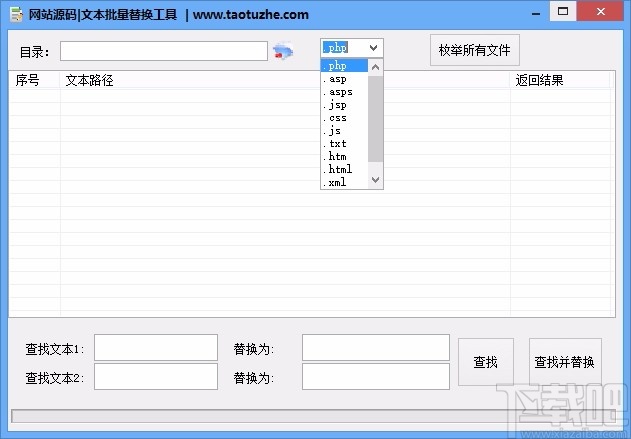This screenshot has width=631, height=439.
Task: Select .txt in the dropdown list
Action: pyautogui.click(x=344, y=143)
